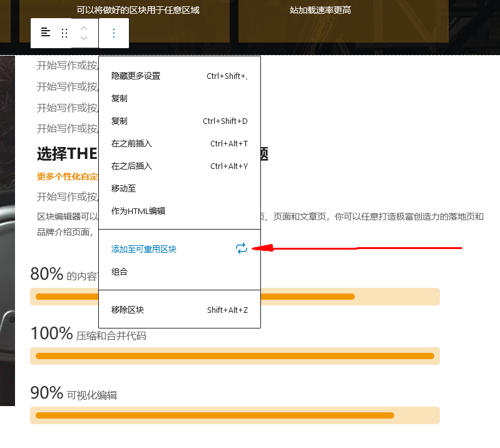
Task: Move block up with up chevron
Action: [x=84, y=28]
